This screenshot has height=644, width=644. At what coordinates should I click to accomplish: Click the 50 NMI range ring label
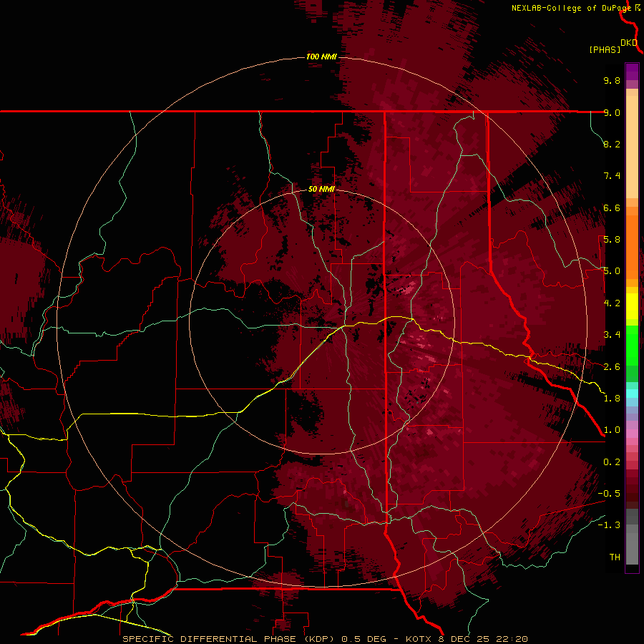[x=321, y=189]
